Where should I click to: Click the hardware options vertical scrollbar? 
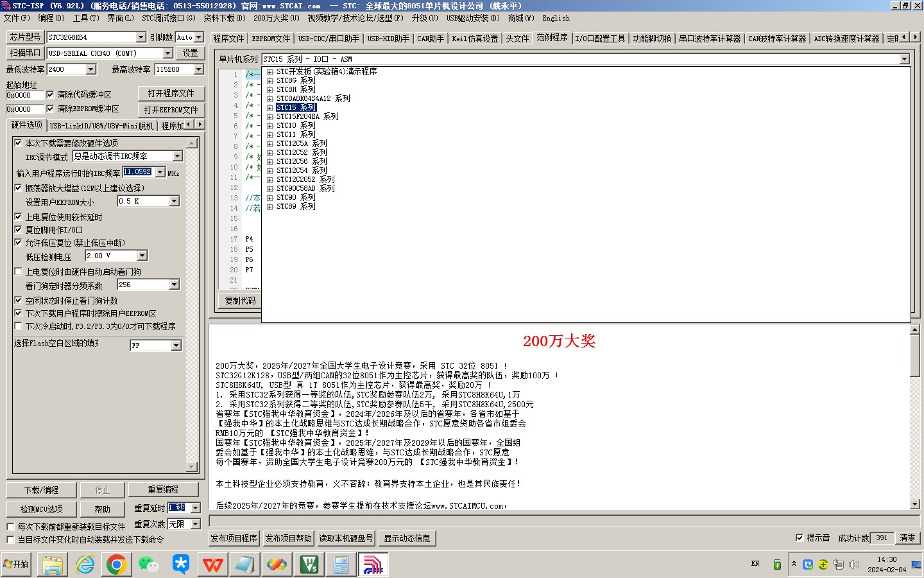[x=192, y=304]
